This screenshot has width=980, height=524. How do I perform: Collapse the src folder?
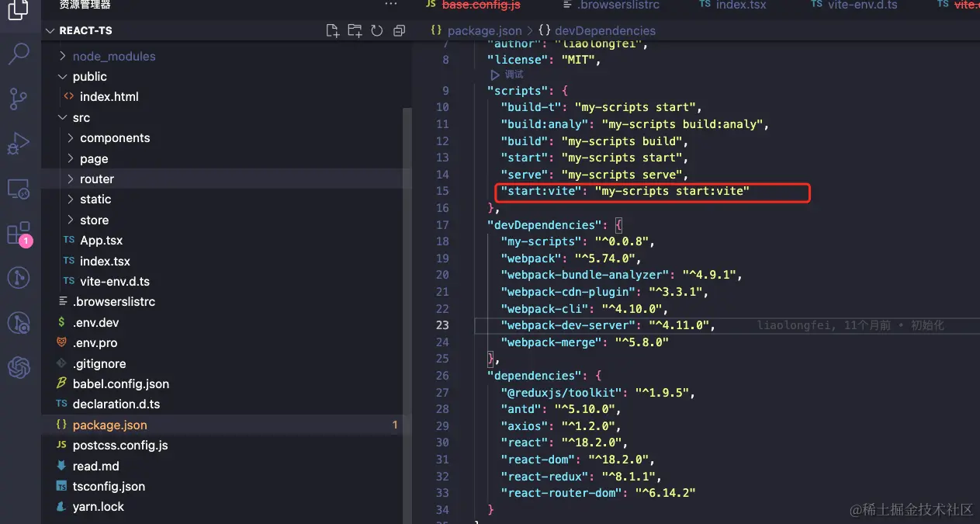tap(64, 118)
